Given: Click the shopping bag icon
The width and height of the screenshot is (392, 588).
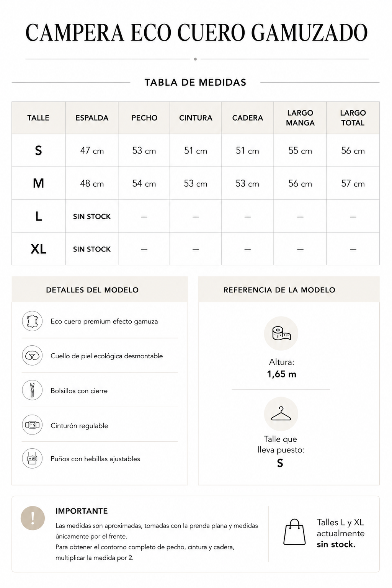Looking at the screenshot, I should 294,532.
